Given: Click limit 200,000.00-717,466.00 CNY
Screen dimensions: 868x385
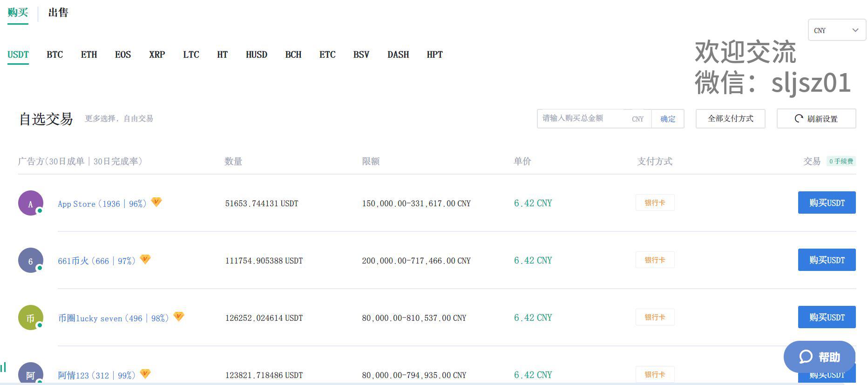Looking at the screenshot, I should click(x=416, y=261).
